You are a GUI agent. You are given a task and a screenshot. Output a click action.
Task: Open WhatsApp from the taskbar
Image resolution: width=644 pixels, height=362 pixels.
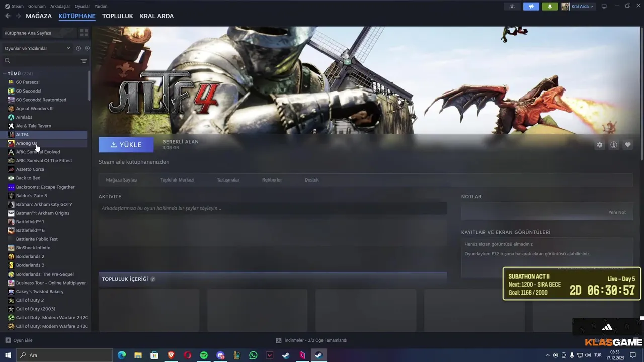[x=253, y=355]
